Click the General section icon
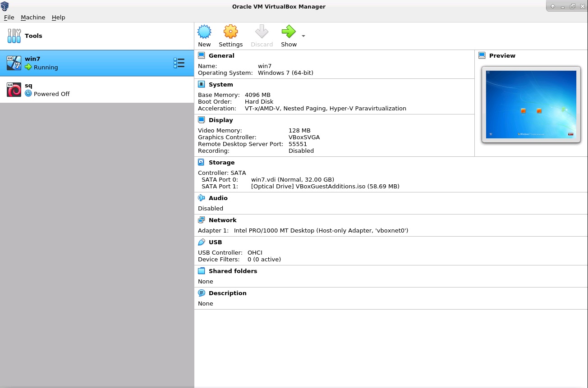 point(202,55)
